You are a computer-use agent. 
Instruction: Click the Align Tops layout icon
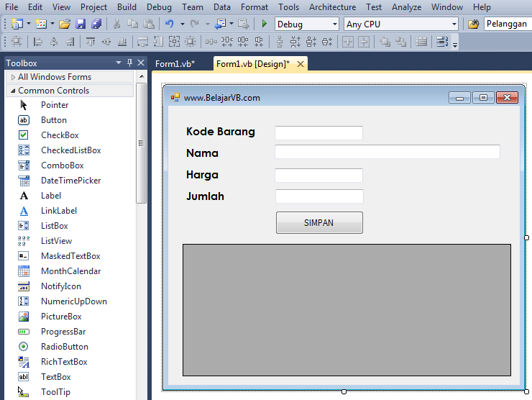(x=91, y=42)
